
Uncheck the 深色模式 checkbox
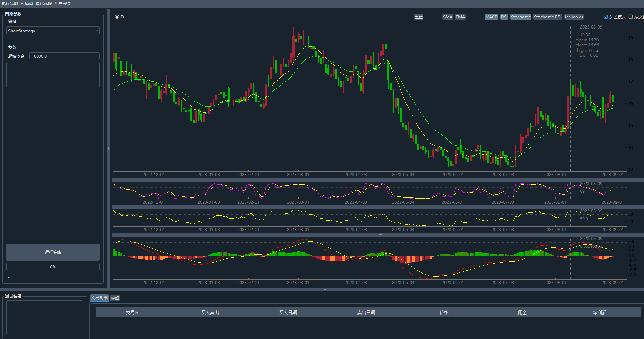[606, 17]
